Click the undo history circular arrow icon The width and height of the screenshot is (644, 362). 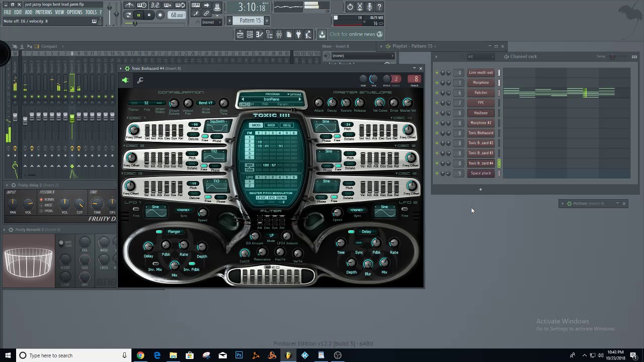click(x=350, y=7)
